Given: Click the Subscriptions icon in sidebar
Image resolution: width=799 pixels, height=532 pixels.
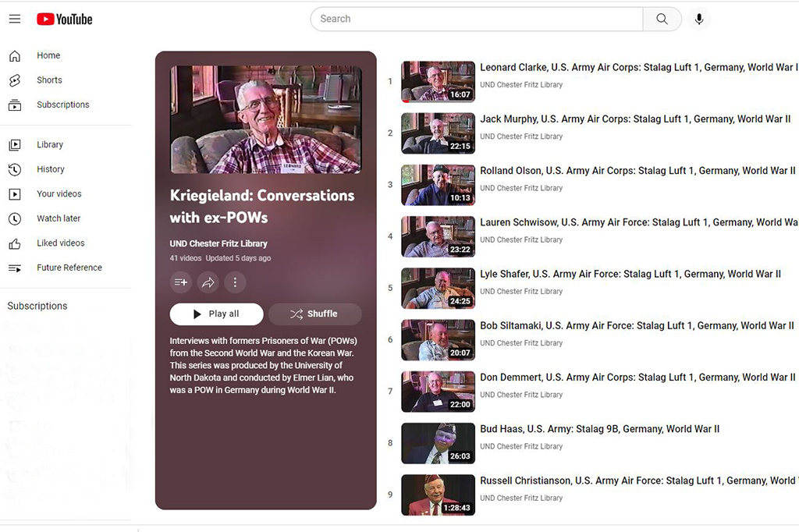Looking at the screenshot, I should click(15, 105).
